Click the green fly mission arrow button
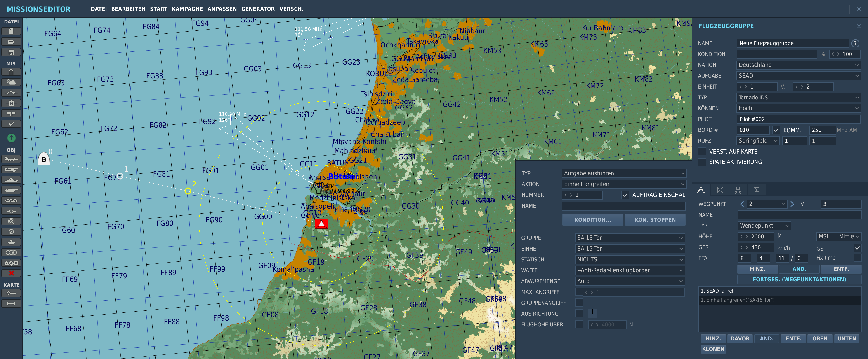This screenshot has width=868, height=359. click(x=11, y=138)
